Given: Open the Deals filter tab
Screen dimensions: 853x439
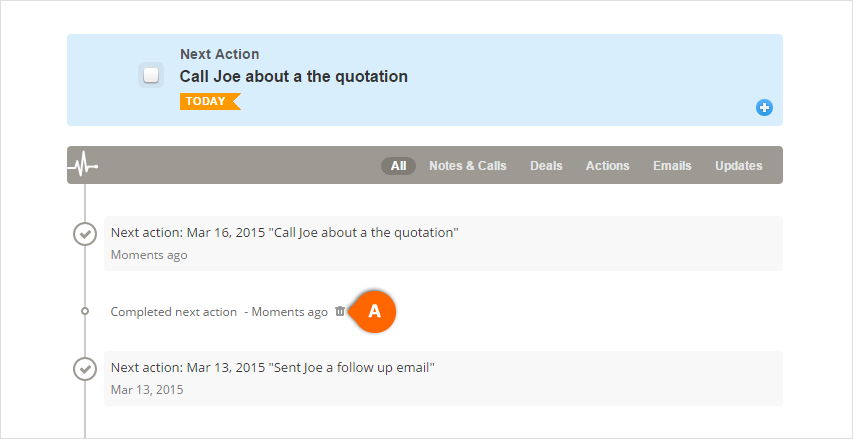Looking at the screenshot, I should point(546,165).
